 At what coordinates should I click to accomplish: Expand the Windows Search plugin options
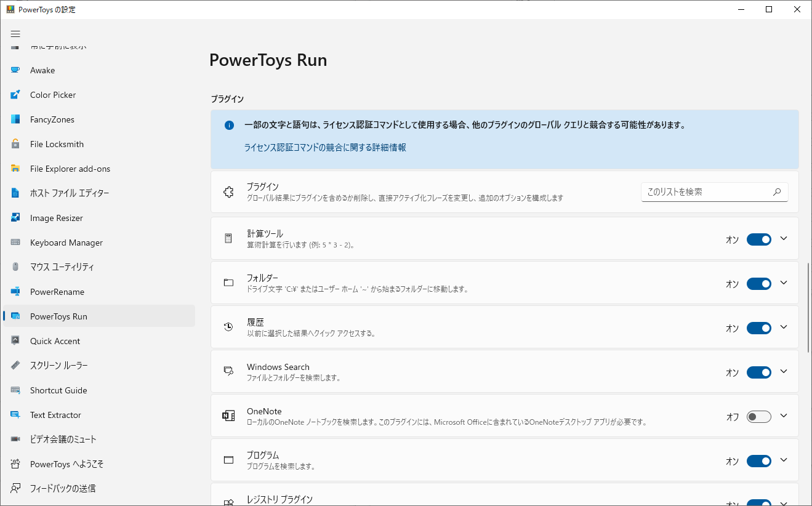784,371
